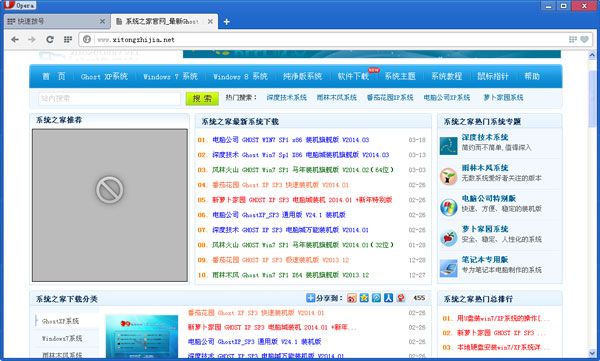Close the 系统之家官网 tab
The height and width of the screenshot is (361, 600).
(x=210, y=22)
